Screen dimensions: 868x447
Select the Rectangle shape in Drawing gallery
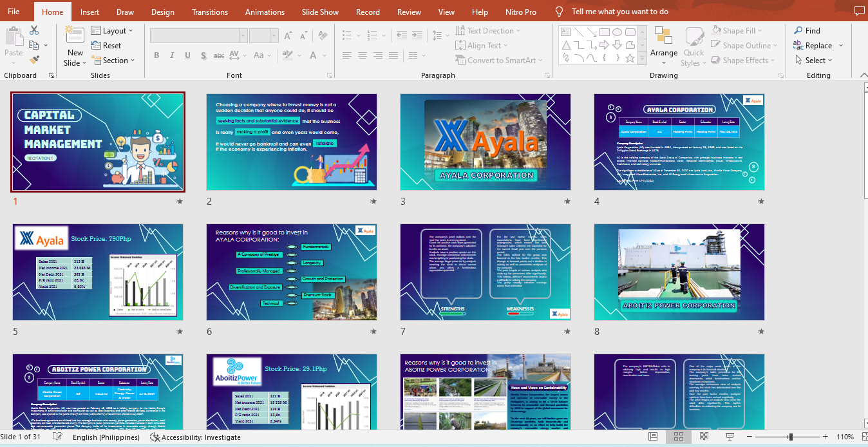click(604, 32)
